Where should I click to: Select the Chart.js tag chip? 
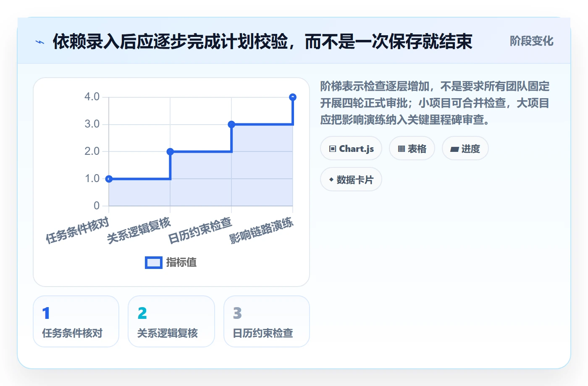351,149
